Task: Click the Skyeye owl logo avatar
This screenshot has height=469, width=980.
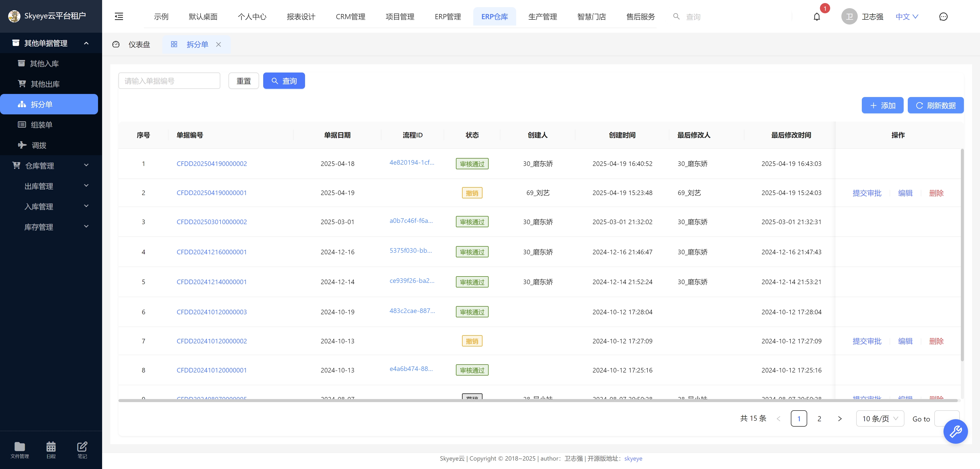Action: coord(15,16)
